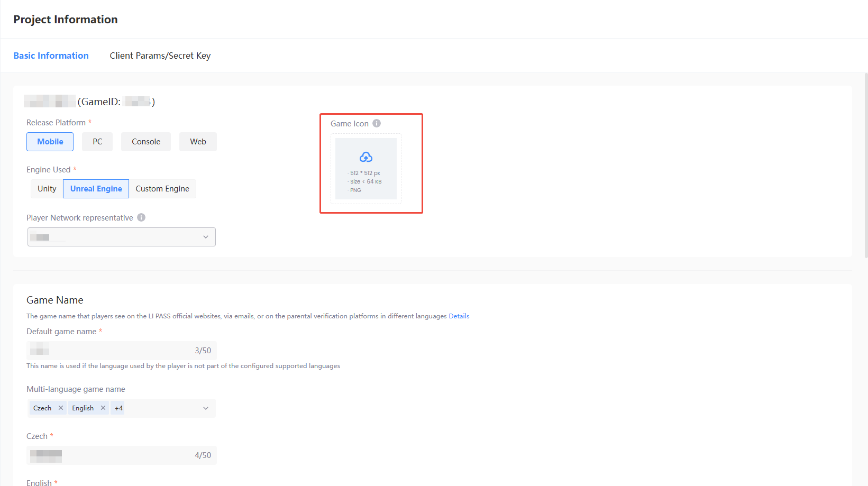The image size is (868, 486).
Task: Click the Default game name input field
Action: (x=122, y=351)
